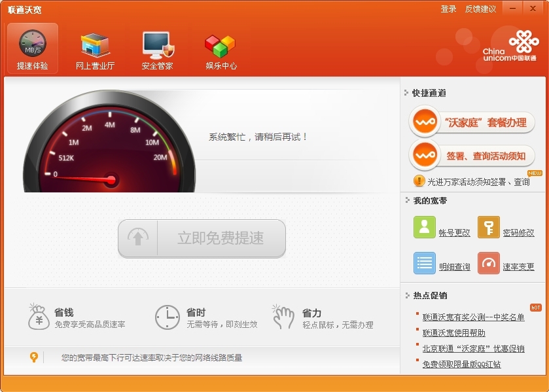The image size is (549, 392).
Task: Open the 提速体验 speedometer tab
Action: [x=33, y=48]
